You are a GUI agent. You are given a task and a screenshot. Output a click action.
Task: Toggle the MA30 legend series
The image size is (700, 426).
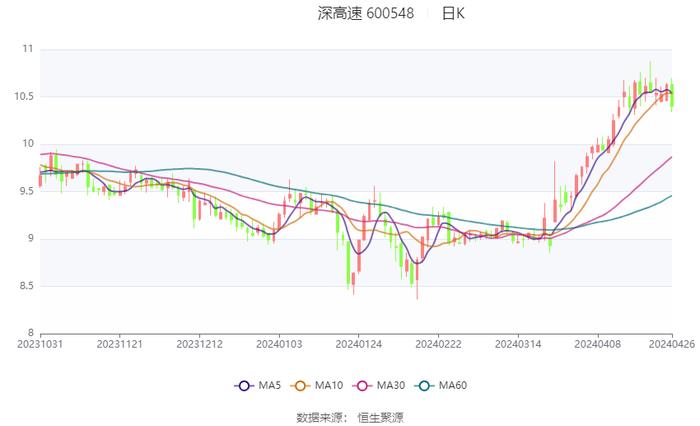pos(379,385)
